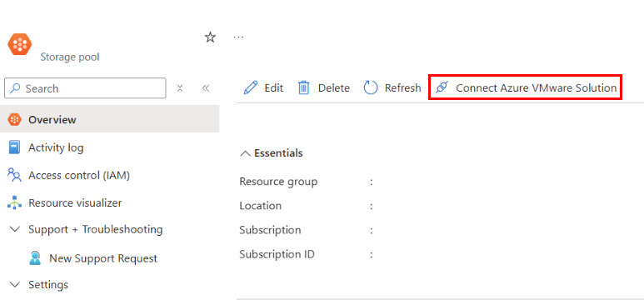Click the Activity log book icon
Screen dimensions: 644x300
tap(14, 147)
